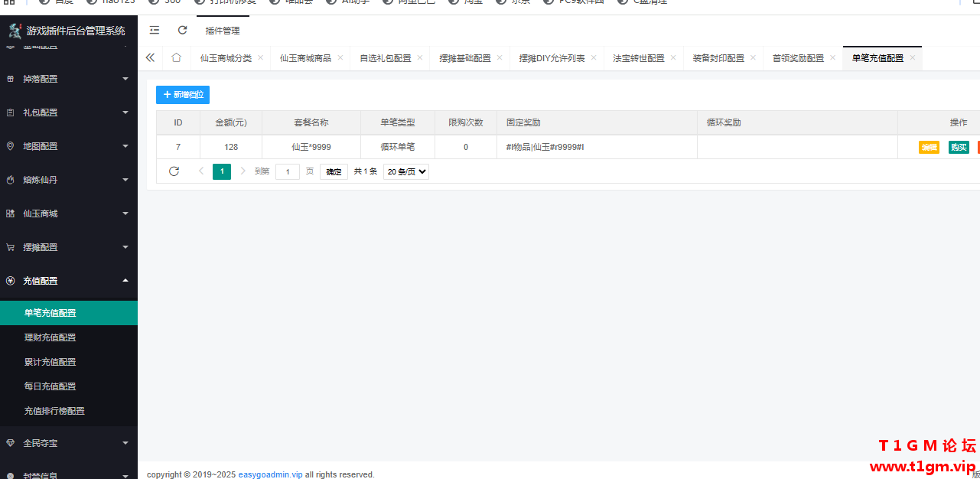Viewport: 980px width, 479px height.
Task: Close the 装备封印配置 tab
Action: [753, 57]
